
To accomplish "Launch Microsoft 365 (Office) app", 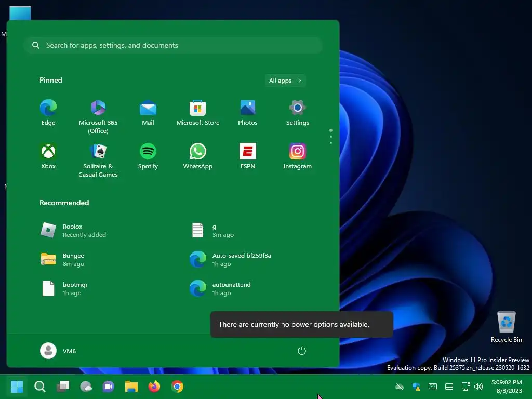I will (x=98, y=117).
